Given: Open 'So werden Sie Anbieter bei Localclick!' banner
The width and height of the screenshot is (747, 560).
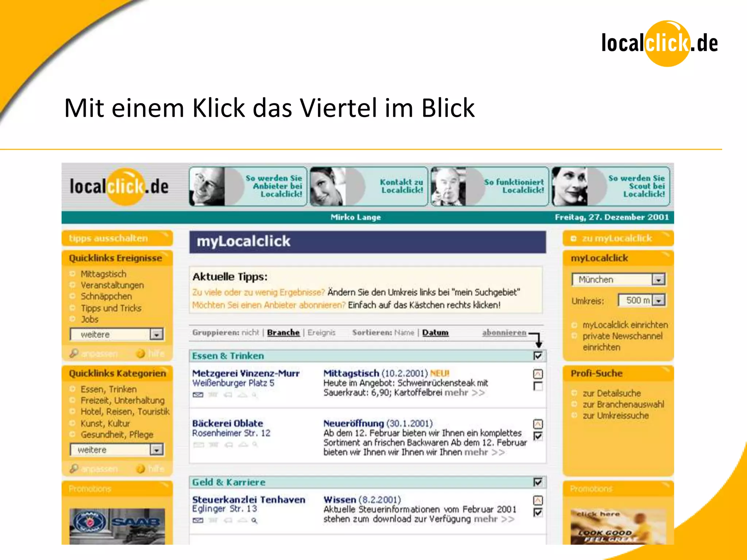Looking at the screenshot, I should click(248, 186).
